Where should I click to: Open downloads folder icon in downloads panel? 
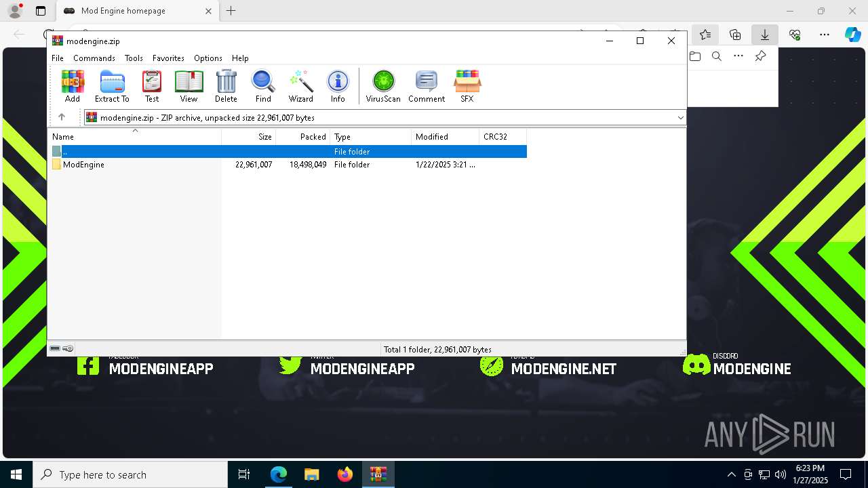click(x=695, y=56)
